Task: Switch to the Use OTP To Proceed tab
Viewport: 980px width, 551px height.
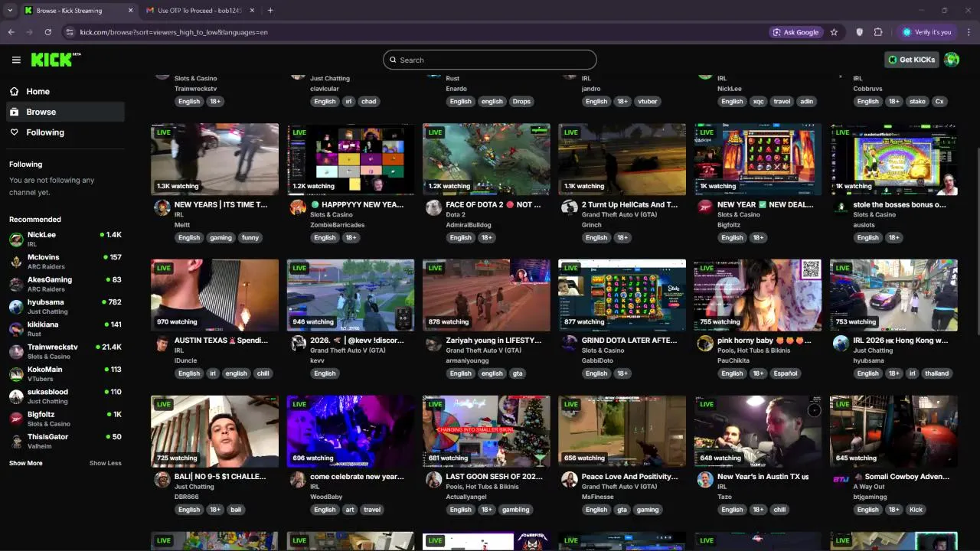Action: click(199, 11)
